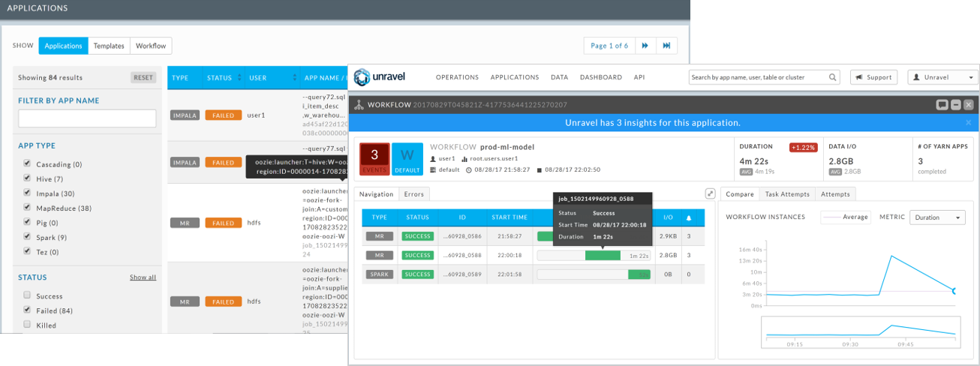Click the Filter by App Name field
Image resolution: width=980 pixels, height=366 pixels.
87,118
